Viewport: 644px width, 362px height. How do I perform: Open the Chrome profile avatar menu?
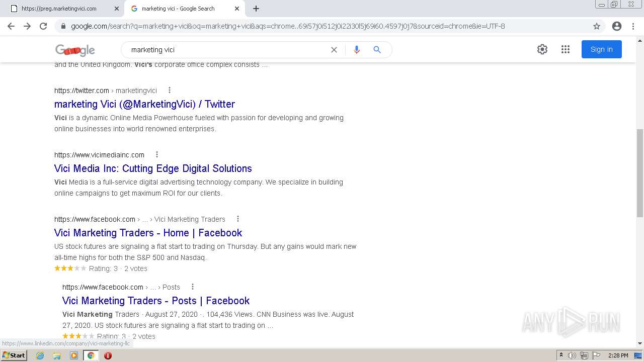(x=617, y=26)
